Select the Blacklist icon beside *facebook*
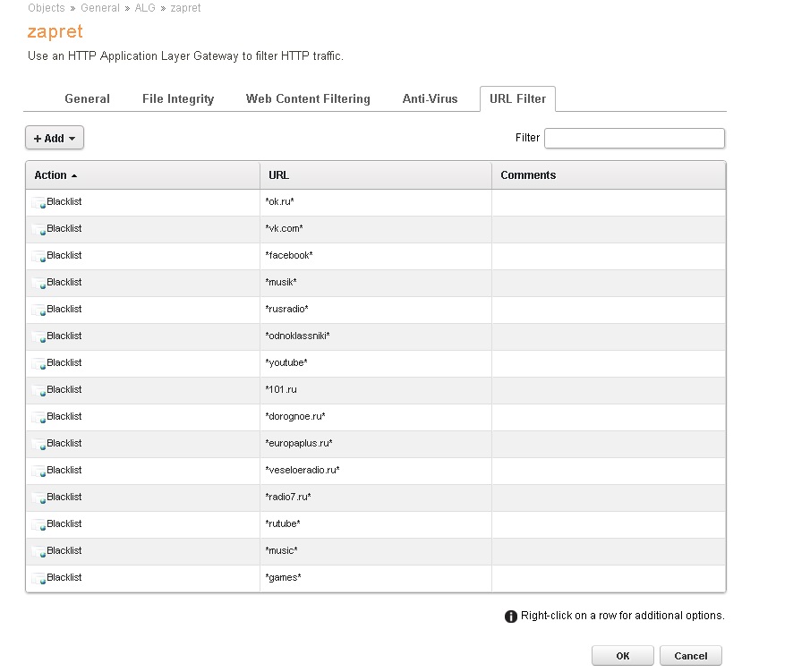Viewport: 810px width, 672px height. [x=39, y=257]
